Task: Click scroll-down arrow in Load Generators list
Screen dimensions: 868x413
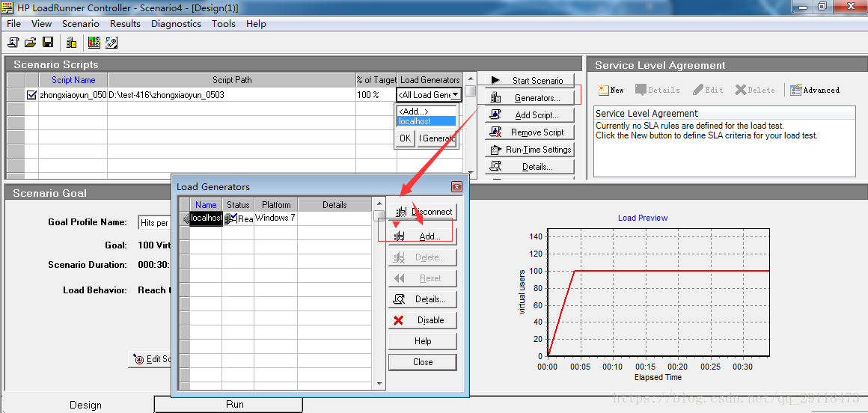Action: click(x=379, y=383)
